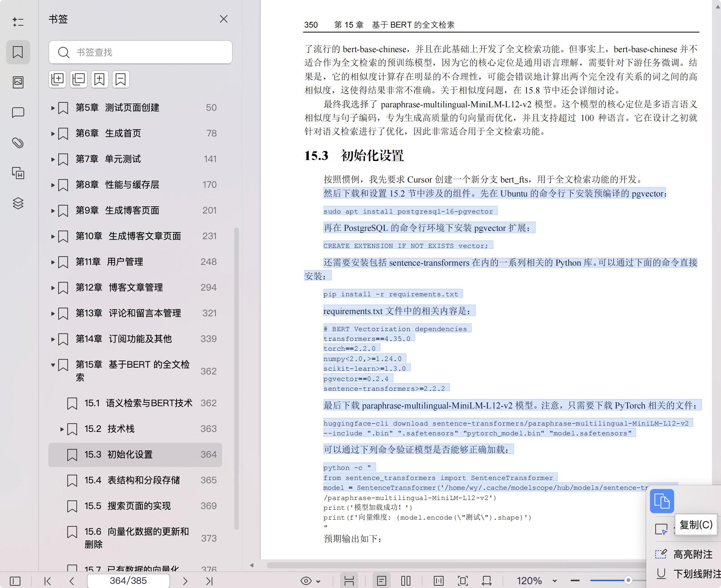Delete bookmark with the minus-bookmark icon
This screenshot has height=588, width=721.
(x=121, y=79)
